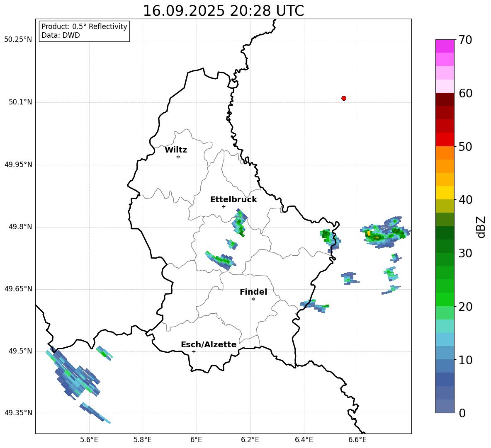The image size is (491, 448).
Task: Click the large echo cluster southwest of Luxembourg
Action: tap(73, 374)
